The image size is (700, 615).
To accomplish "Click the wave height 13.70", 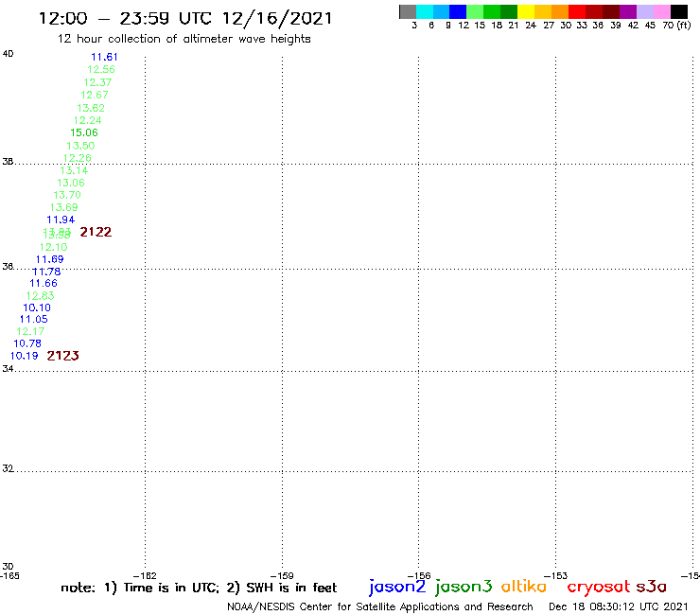I will click(x=67, y=195).
